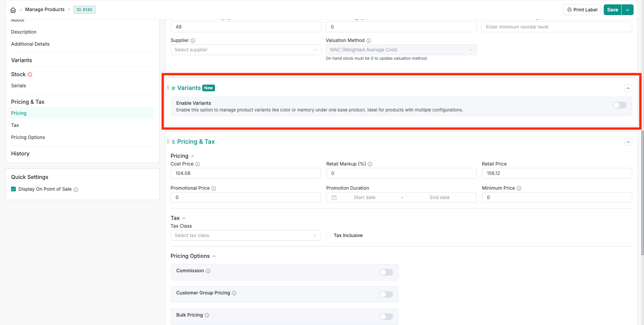Click the Stock warning icon in sidebar
Image resolution: width=644 pixels, height=325 pixels.
(x=30, y=75)
